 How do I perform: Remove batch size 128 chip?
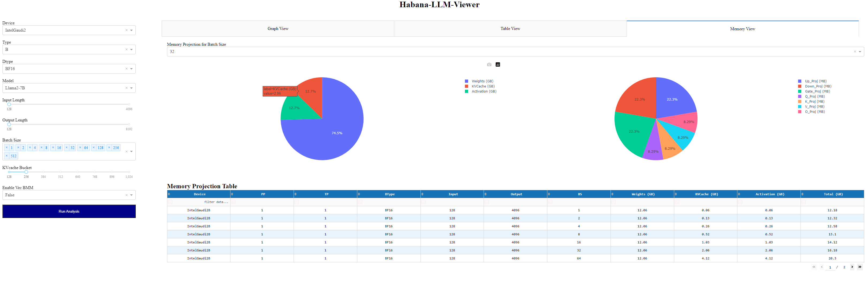pos(94,147)
